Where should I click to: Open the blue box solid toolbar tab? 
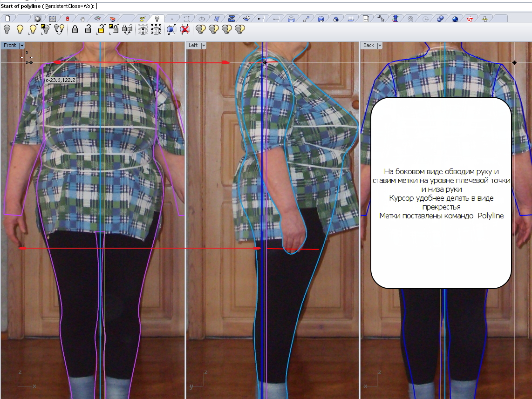tap(321, 19)
